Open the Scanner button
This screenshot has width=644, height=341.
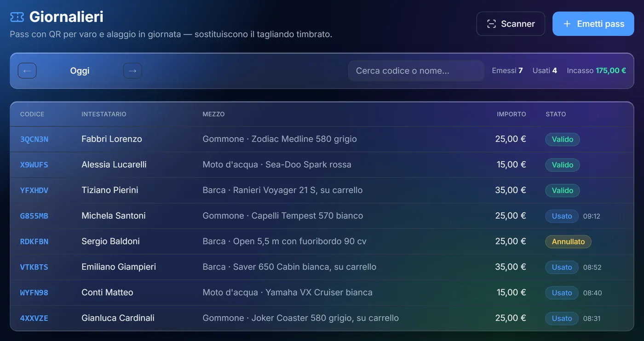[x=511, y=24]
